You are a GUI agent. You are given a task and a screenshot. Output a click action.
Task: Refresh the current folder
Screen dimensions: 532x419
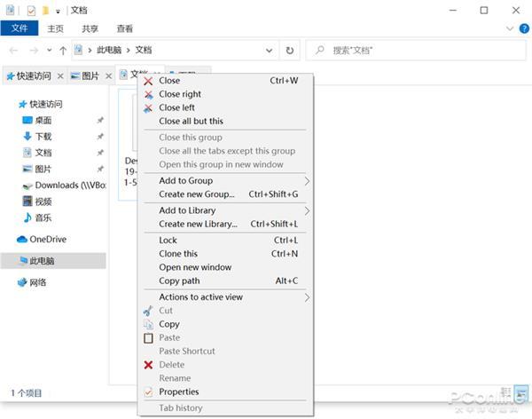coord(290,51)
